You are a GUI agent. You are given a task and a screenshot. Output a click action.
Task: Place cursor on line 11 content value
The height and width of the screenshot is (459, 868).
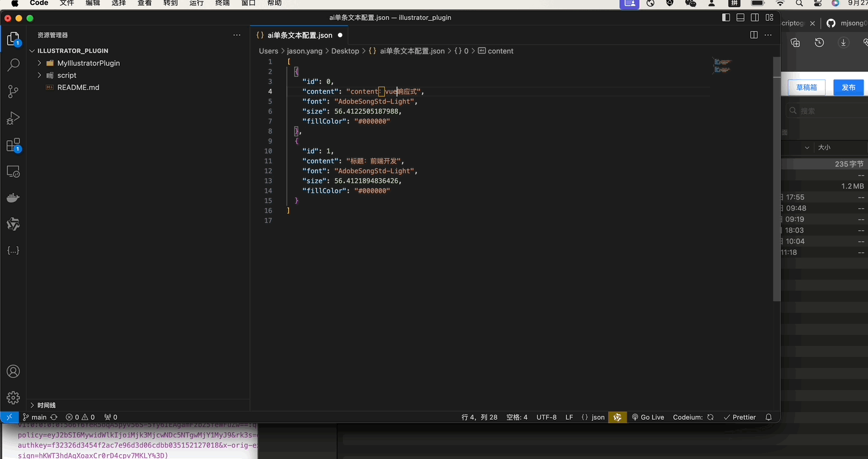(374, 161)
